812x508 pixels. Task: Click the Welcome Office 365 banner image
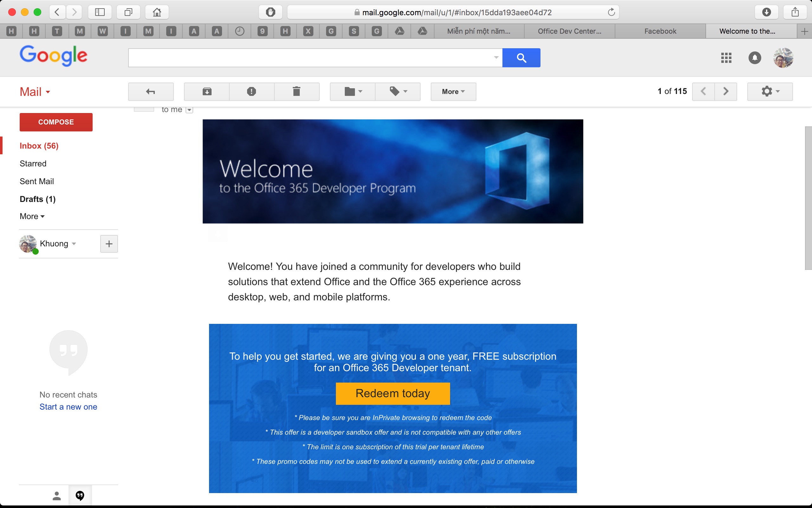click(x=393, y=171)
